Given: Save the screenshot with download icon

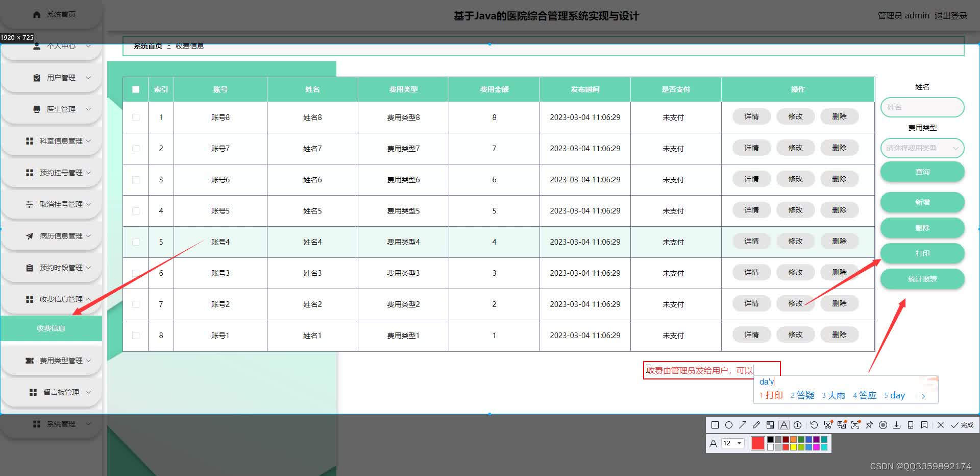Looking at the screenshot, I should click(897, 425).
